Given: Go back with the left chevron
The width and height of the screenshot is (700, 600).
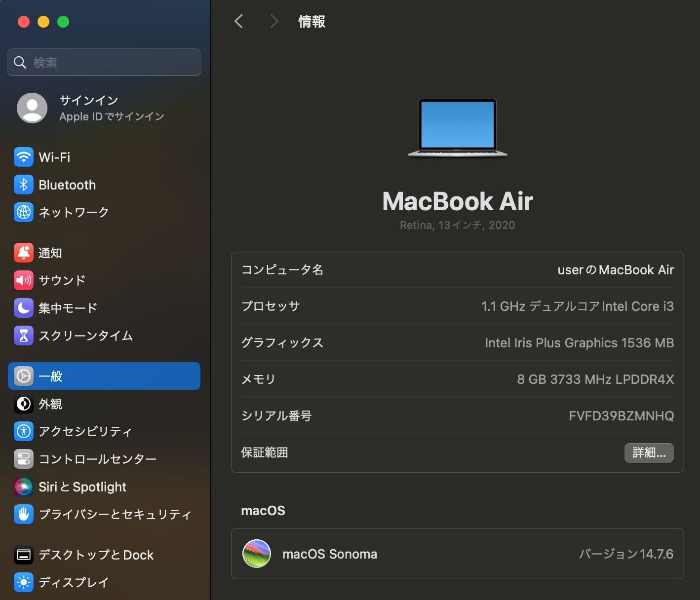Looking at the screenshot, I should tap(239, 21).
